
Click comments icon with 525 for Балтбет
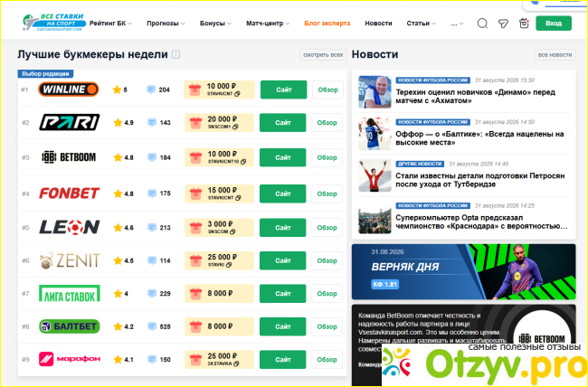click(x=151, y=326)
